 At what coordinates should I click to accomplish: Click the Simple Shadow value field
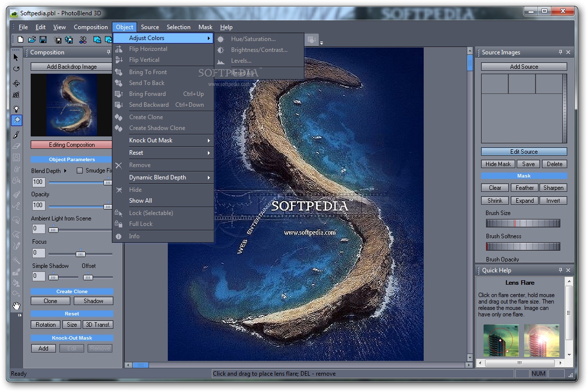pyautogui.click(x=38, y=276)
